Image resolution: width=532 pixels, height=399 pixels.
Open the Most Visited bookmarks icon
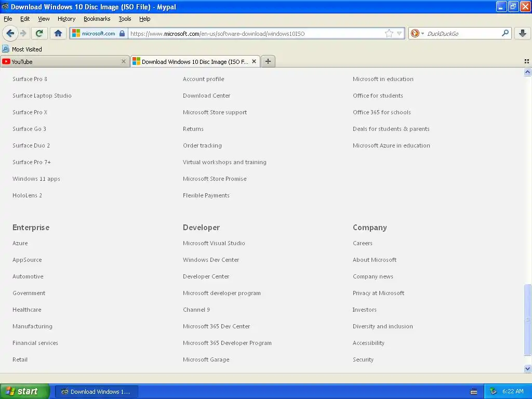[x=6, y=49]
